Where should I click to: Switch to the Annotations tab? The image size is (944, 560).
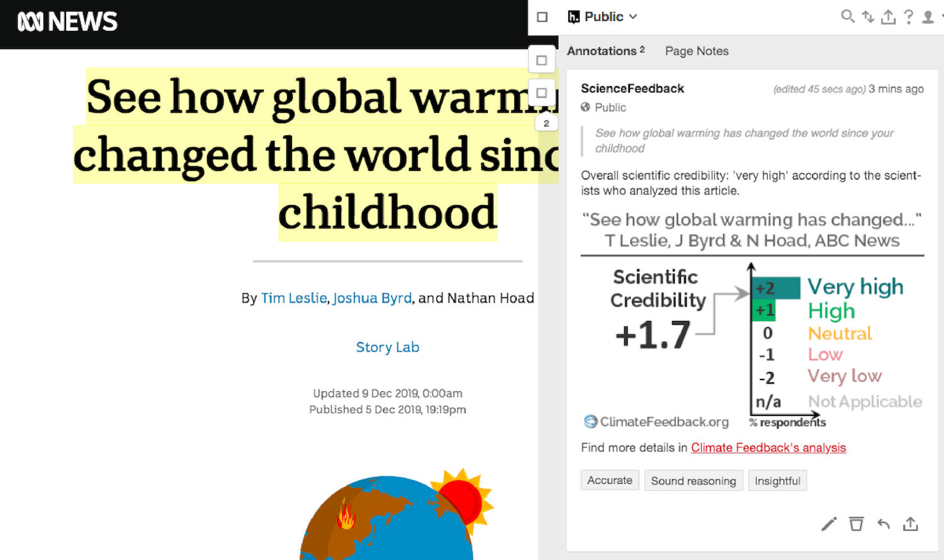606,51
